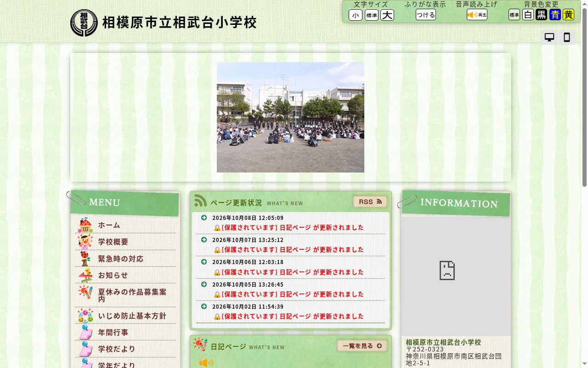Open the 2026年10月07日 diary update link

(293, 250)
